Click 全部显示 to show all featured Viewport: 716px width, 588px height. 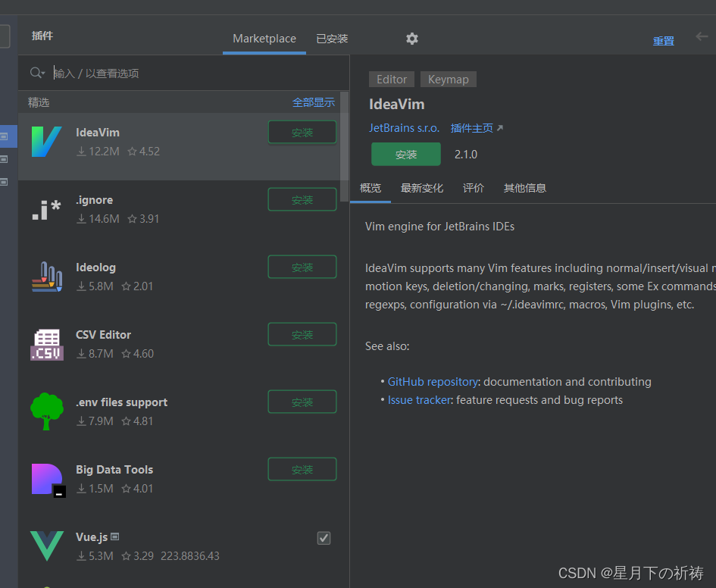coord(313,102)
